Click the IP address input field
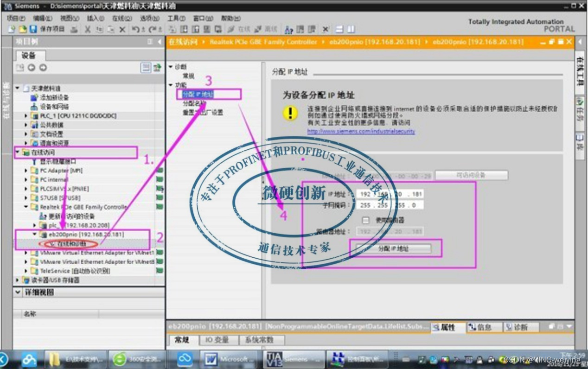The width and height of the screenshot is (588, 369). (391, 194)
